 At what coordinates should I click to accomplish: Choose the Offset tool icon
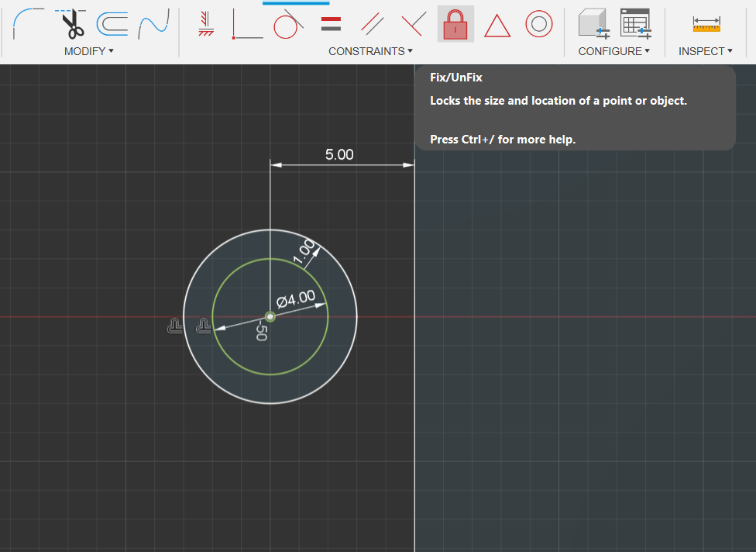click(x=112, y=24)
